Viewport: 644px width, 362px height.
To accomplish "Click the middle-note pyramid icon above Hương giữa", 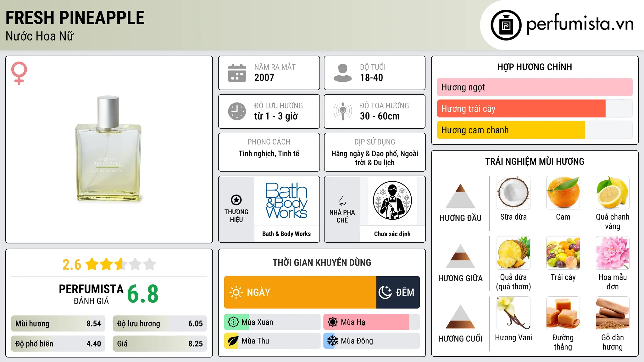I will click(x=460, y=256).
